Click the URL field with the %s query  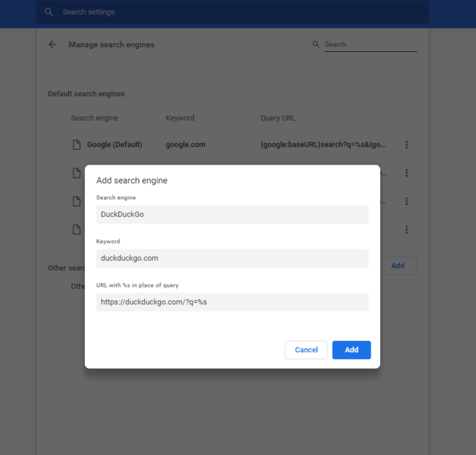[232, 302]
